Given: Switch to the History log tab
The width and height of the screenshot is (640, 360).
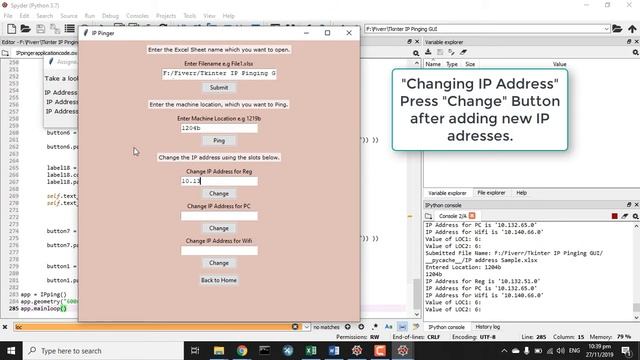Looking at the screenshot, I should coord(487,327).
